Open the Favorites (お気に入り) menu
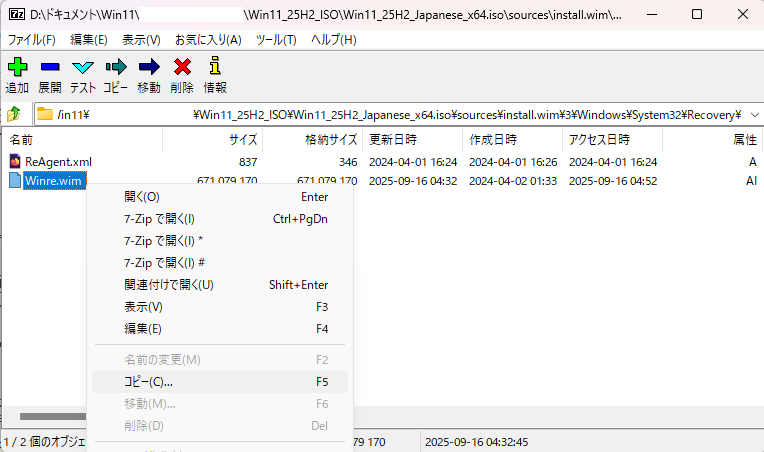Image resolution: width=764 pixels, height=452 pixels. pyautogui.click(x=208, y=39)
